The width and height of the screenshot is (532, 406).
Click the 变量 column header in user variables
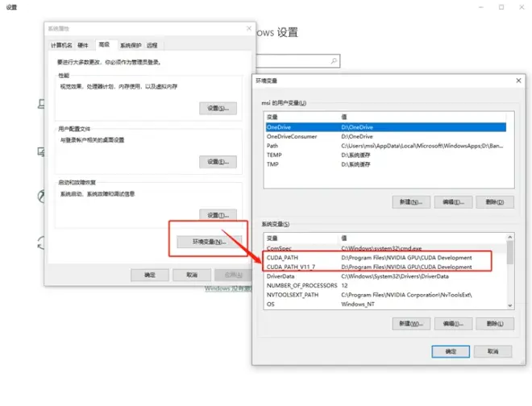(302, 117)
